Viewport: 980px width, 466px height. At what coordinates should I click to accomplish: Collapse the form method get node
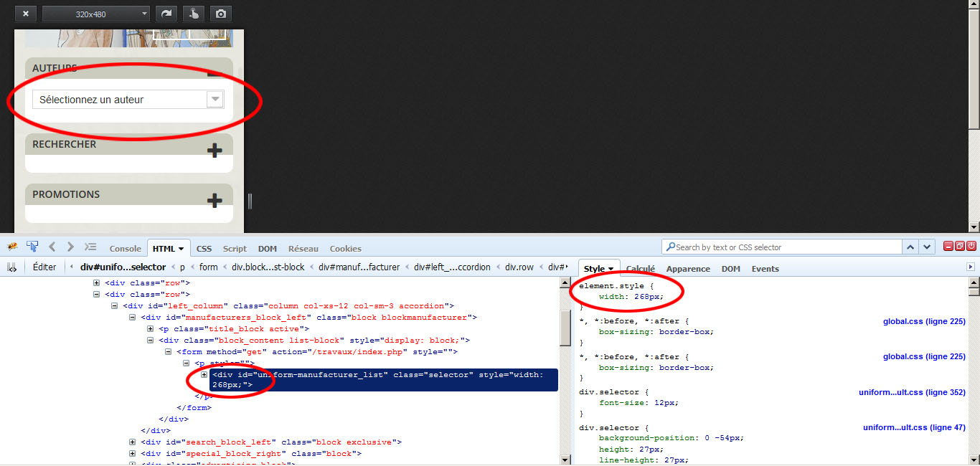click(169, 352)
